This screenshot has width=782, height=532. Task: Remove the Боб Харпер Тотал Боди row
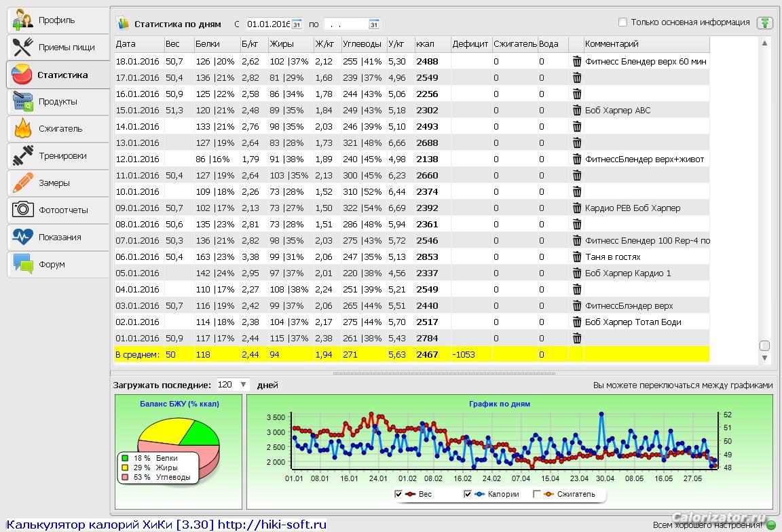[576, 322]
